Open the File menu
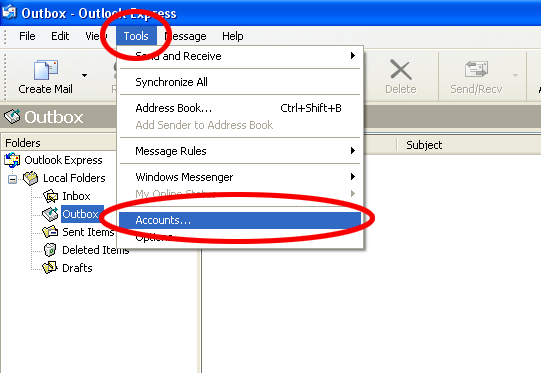This screenshot has width=541, height=373. click(x=27, y=36)
